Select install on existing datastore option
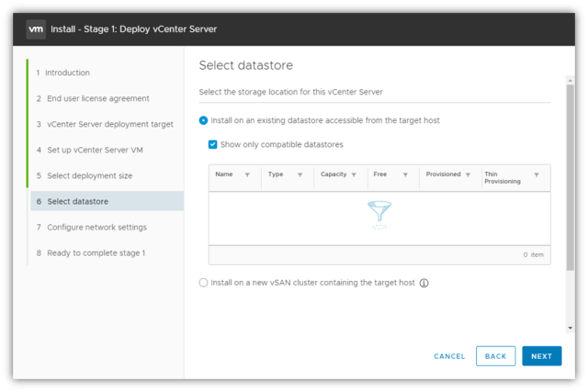The height and width of the screenshot is (392, 588). pos(204,120)
